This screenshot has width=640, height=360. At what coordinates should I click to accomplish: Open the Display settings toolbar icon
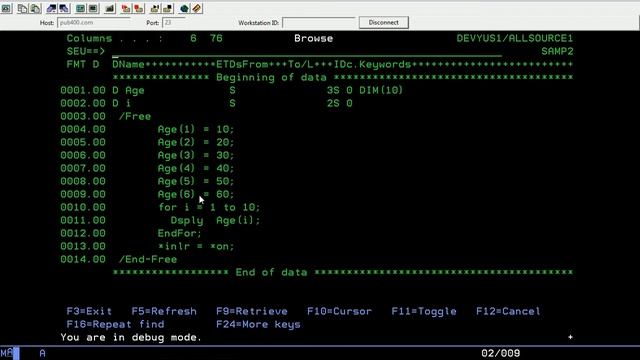(80, 8)
